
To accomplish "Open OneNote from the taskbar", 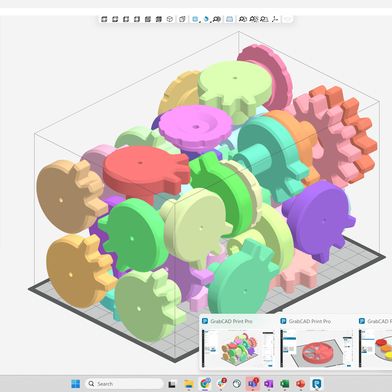I will click(x=268, y=384).
